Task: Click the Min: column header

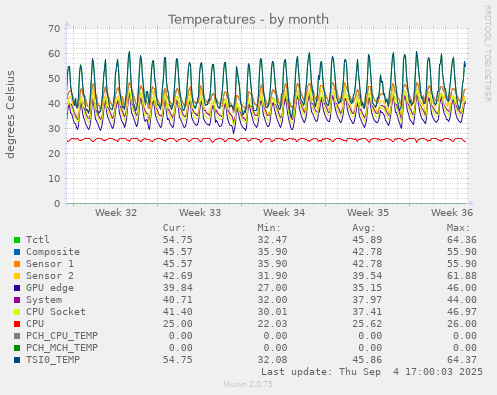Action: coord(269,228)
